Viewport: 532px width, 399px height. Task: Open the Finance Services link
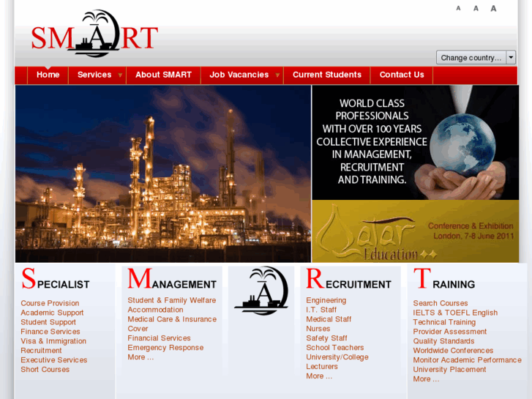(50, 332)
